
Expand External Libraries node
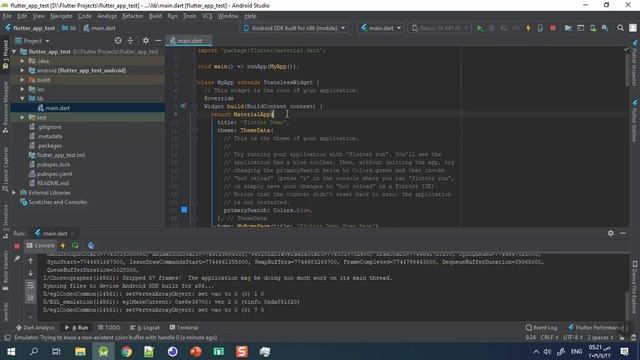[14, 193]
